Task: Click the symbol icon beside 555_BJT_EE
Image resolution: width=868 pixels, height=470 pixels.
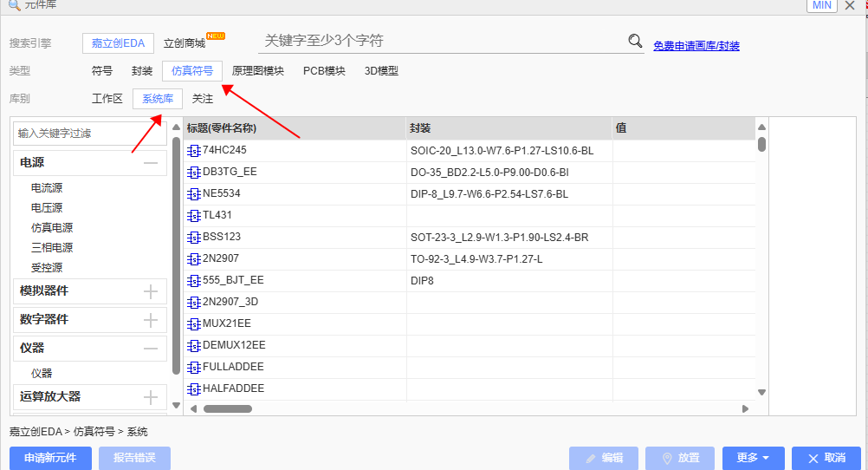Action: 193,281
